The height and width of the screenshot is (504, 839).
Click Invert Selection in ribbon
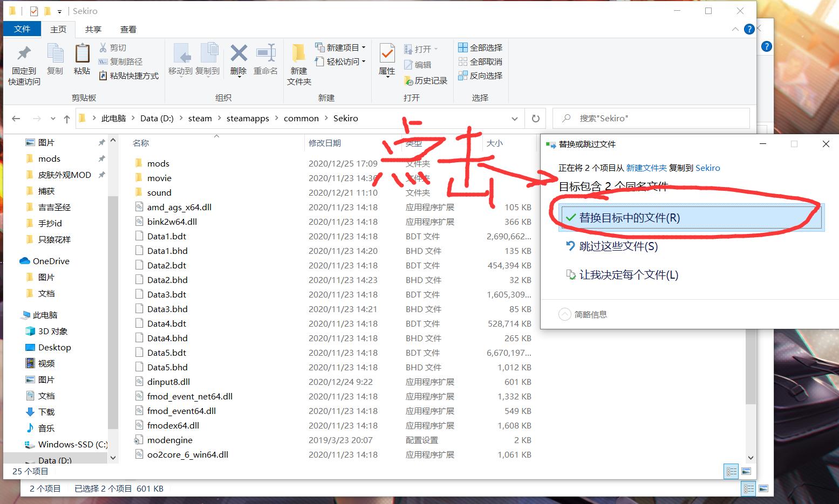pos(480,75)
